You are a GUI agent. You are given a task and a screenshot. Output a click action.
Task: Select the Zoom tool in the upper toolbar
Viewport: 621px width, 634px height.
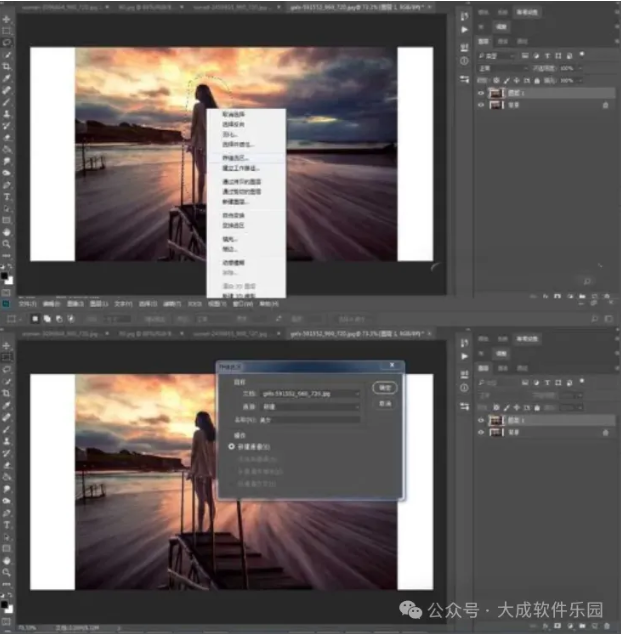(x=7, y=244)
